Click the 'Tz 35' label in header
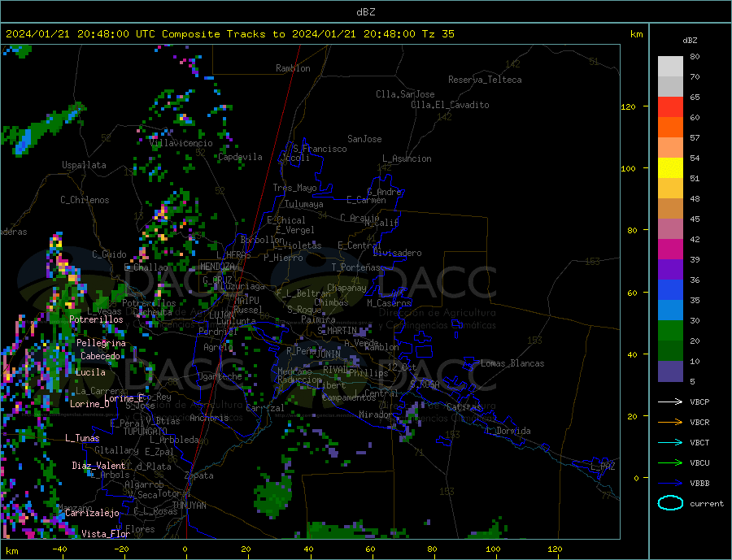The width and height of the screenshot is (732, 560). pos(438,34)
